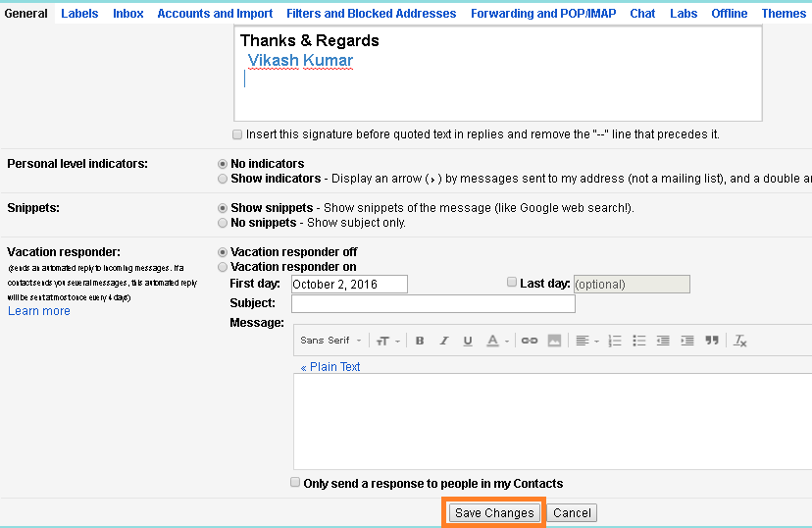Check insert signature before quoted text
This screenshot has width=812, height=528.
pos(237,134)
